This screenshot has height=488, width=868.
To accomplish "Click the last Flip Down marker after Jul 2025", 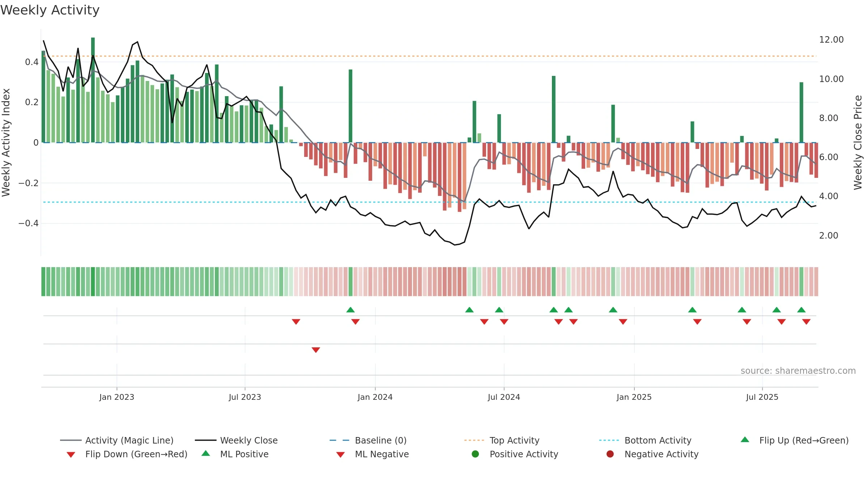I will (806, 322).
